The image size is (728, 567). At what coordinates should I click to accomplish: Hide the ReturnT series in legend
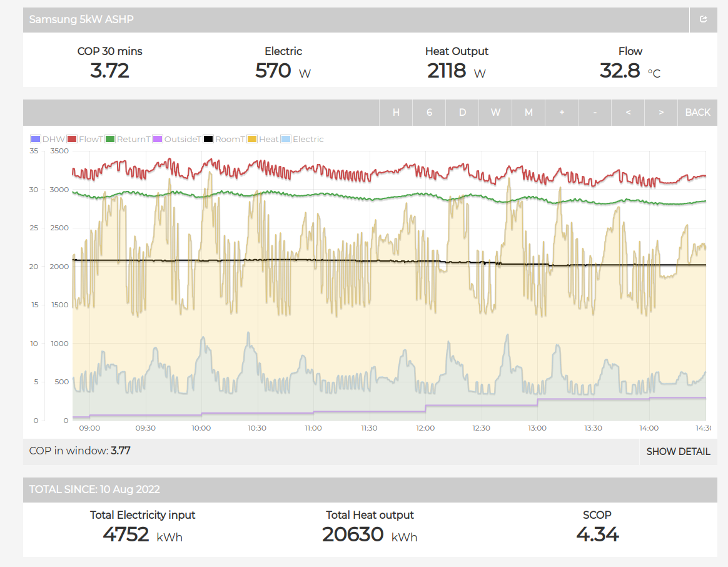click(128, 139)
